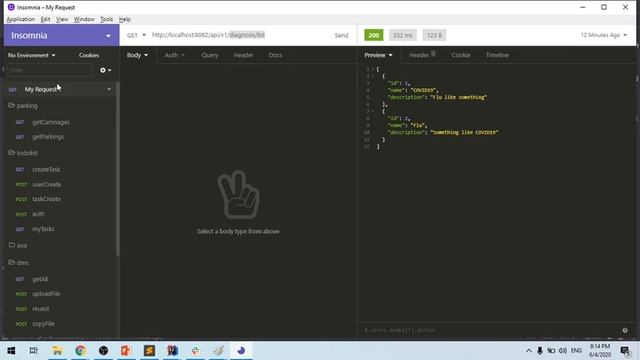Collapse the todolist folder
This screenshot has width=640, height=360.
point(23,153)
